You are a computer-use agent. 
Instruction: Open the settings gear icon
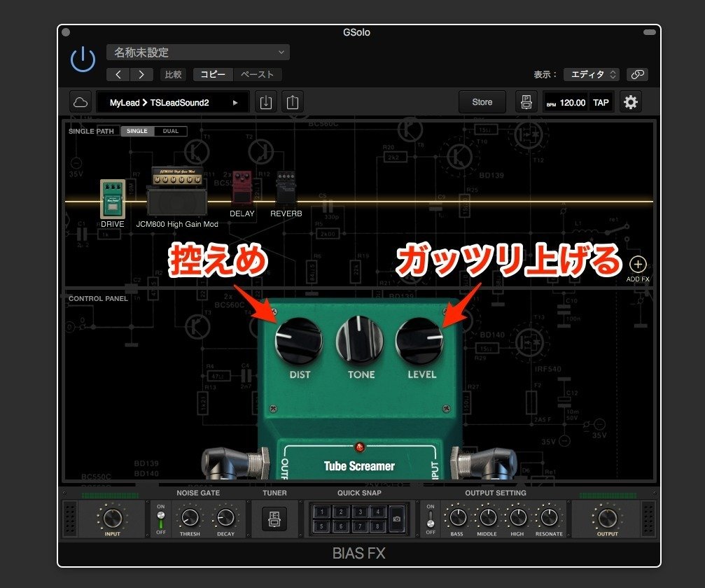(x=630, y=102)
